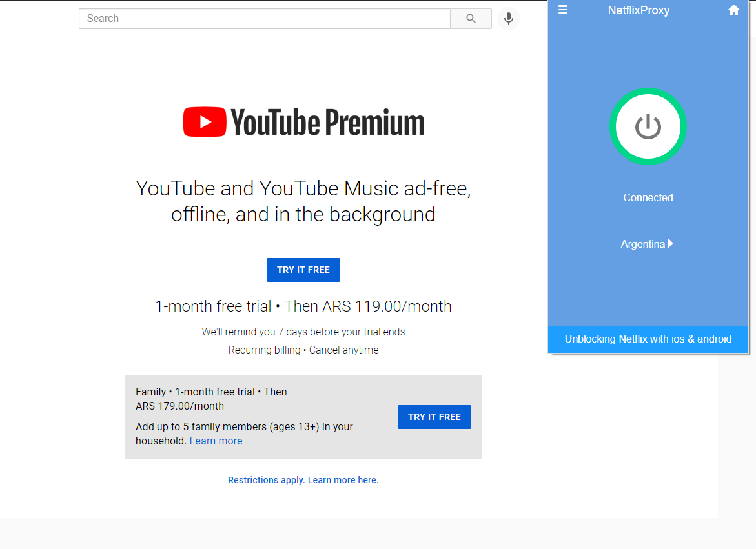Click the '1-month free trial • Then ARS 119.00/month' text
This screenshot has width=756, height=549.
click(x=303, y=306)
